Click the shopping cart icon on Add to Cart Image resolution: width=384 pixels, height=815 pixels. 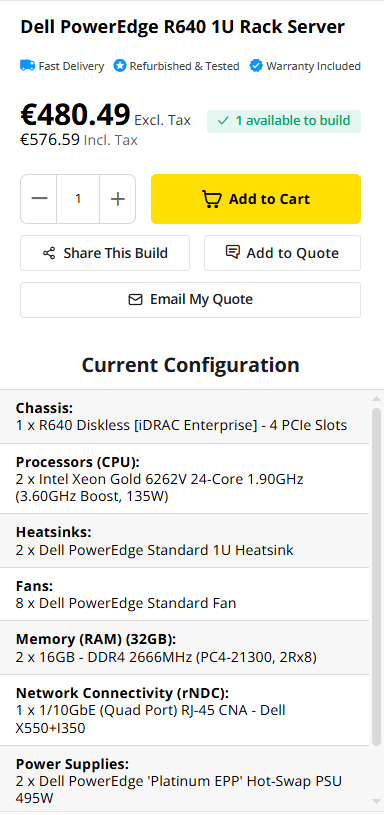pyautogui.click(x=211, y=199)
